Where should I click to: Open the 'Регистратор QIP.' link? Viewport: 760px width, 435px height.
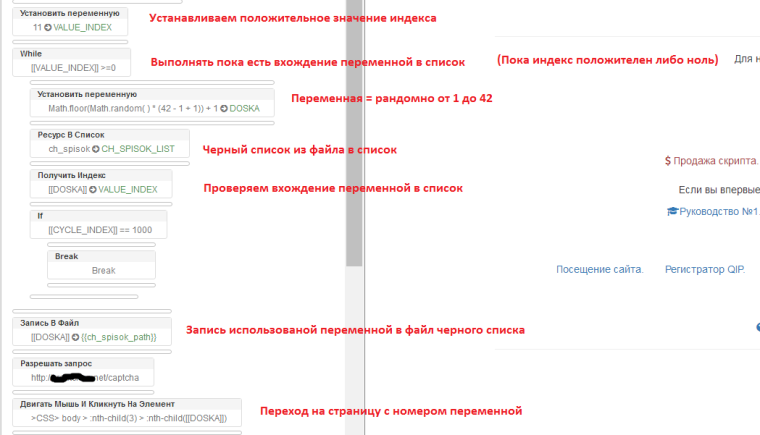705,270
